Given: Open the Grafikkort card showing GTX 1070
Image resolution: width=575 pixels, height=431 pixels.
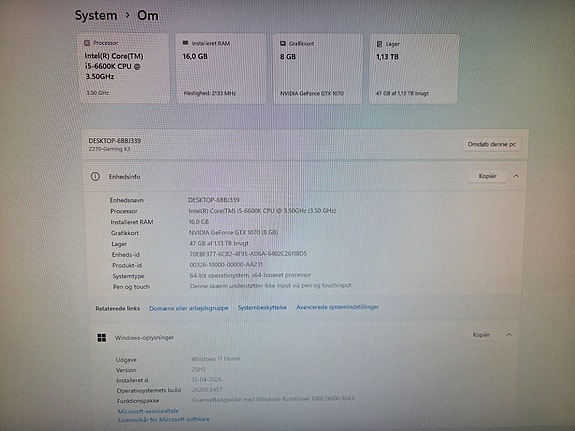Looking at the screenshot, I should tap(317, 69).
